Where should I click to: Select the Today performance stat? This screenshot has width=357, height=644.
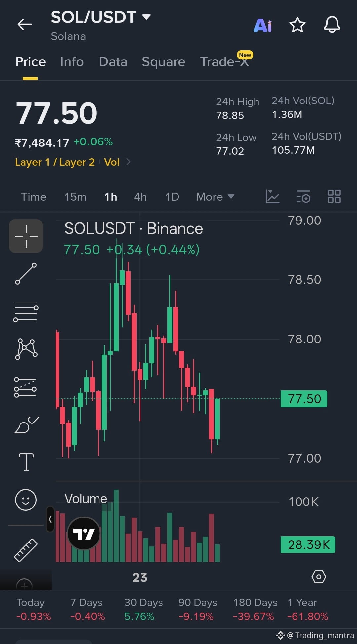tap(33, 609)
